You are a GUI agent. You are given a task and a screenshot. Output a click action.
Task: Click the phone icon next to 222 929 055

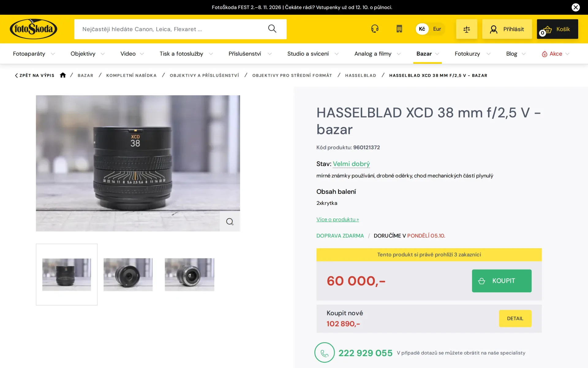(324, 353)
